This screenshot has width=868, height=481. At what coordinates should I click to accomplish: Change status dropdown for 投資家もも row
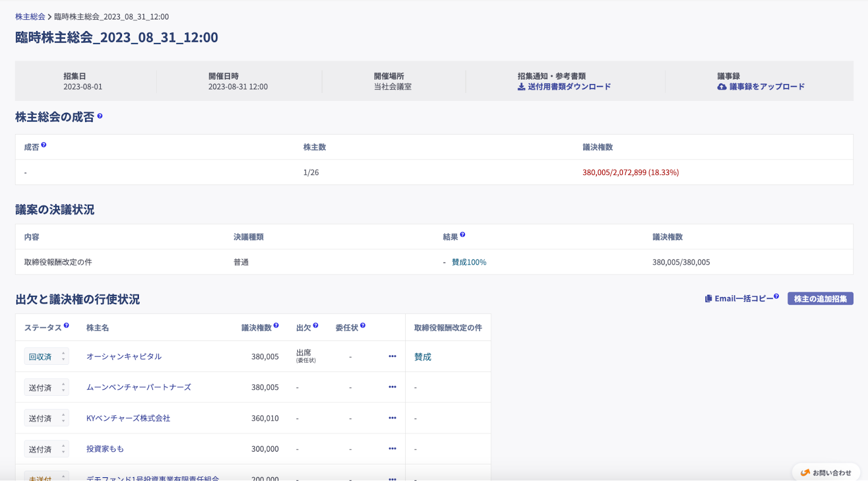coord(47,449)
